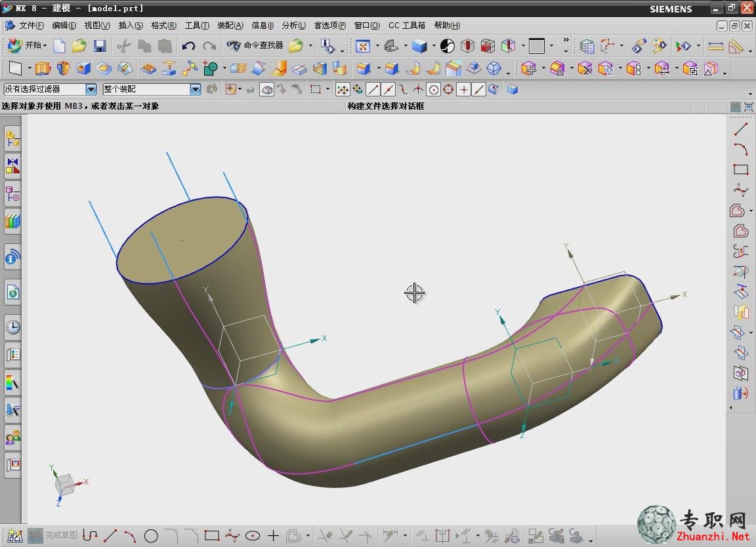Toggle the existing point plus snap option
The image size is (756, 547).
coord(463,90)
